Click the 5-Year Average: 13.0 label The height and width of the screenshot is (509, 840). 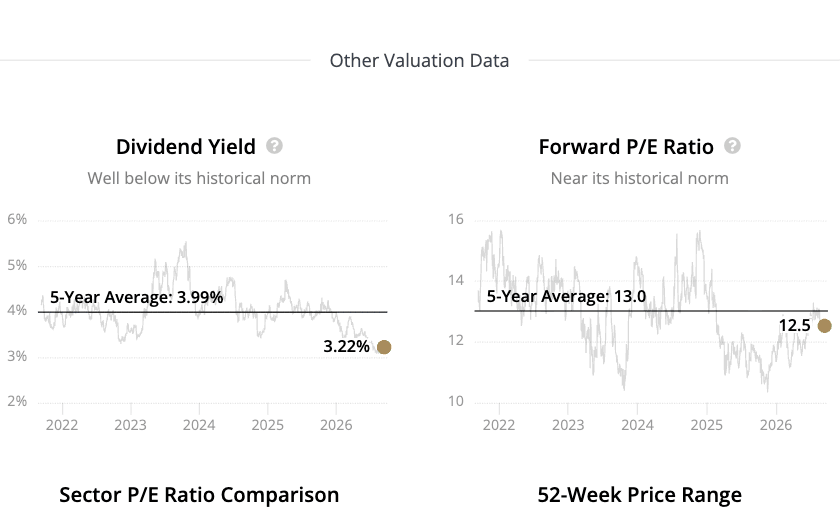coord(566,296)
